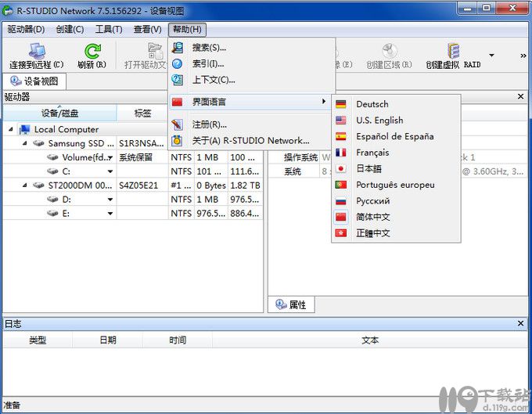Open the E: volume dropdown arrow
The width and height of the screenshot is (532, 414).
[110, 214]
